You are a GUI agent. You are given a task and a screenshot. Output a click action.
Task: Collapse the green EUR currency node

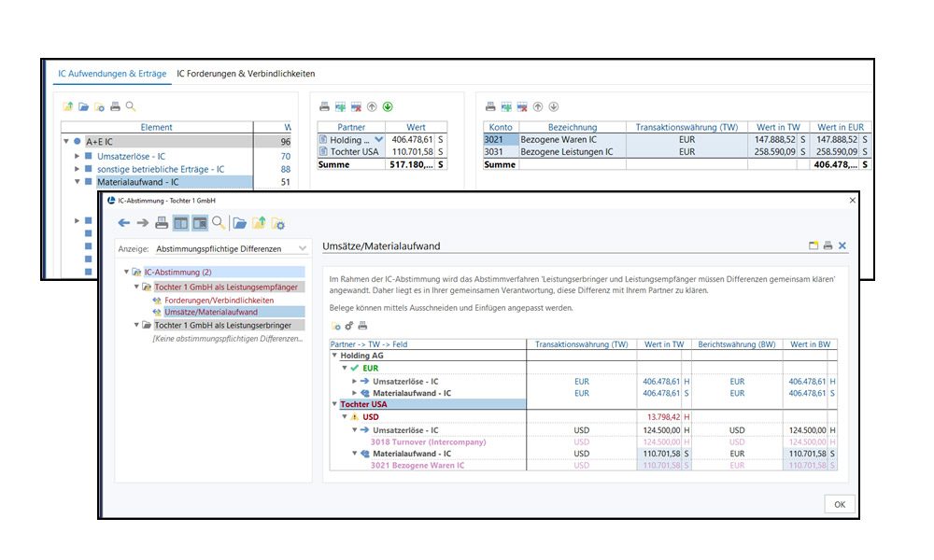[345, 368]
